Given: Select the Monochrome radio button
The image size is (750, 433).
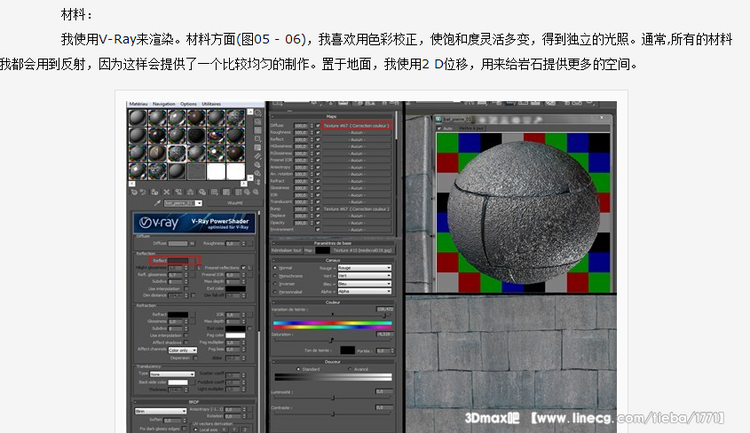Looking at the screenshot, I should 275,276.
